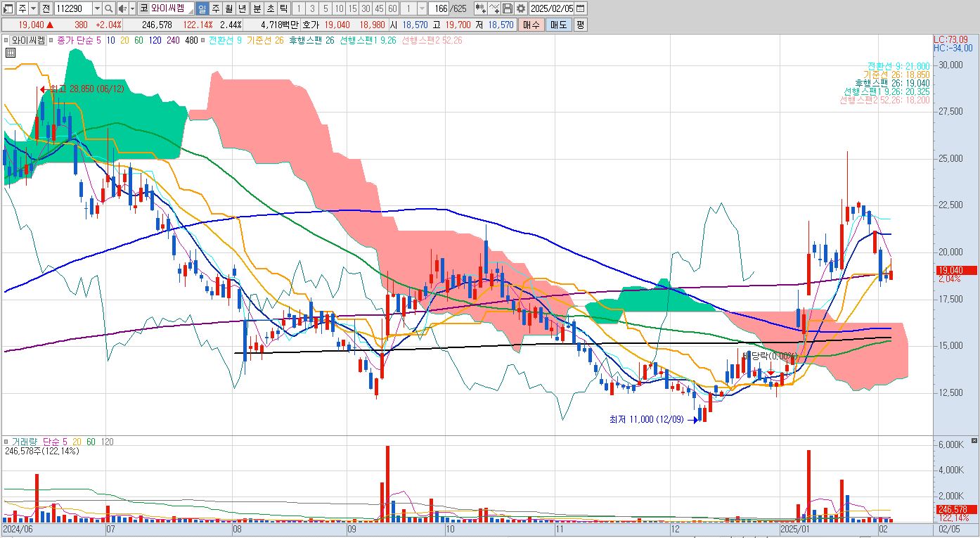Click the interval value field showing 1
This screenshot has height=538, width=980.
tap(409, 8)
